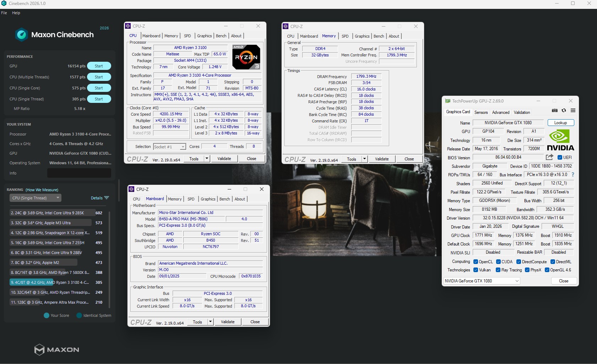
Task: Switch to the Advanced tab in GPU-Z
Action: (501, 112)
